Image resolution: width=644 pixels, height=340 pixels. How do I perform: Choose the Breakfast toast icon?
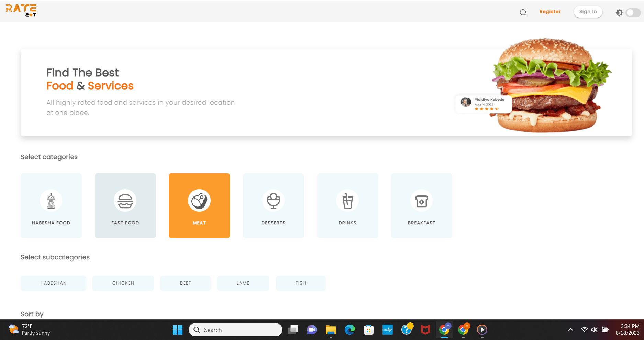coord(421,201)
